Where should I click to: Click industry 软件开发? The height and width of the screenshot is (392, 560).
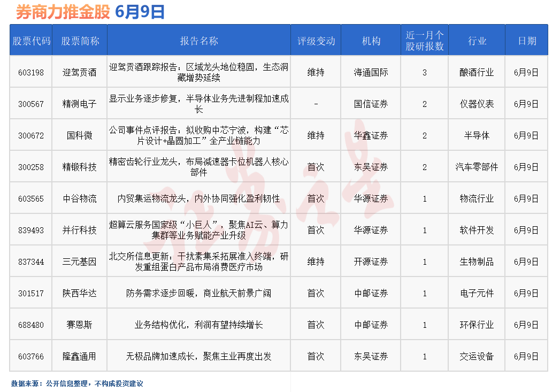[x=477, y=230]
